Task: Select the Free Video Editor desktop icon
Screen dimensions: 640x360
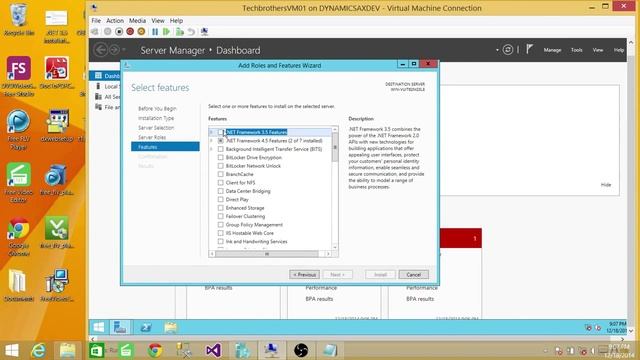Action: [19, 183]
